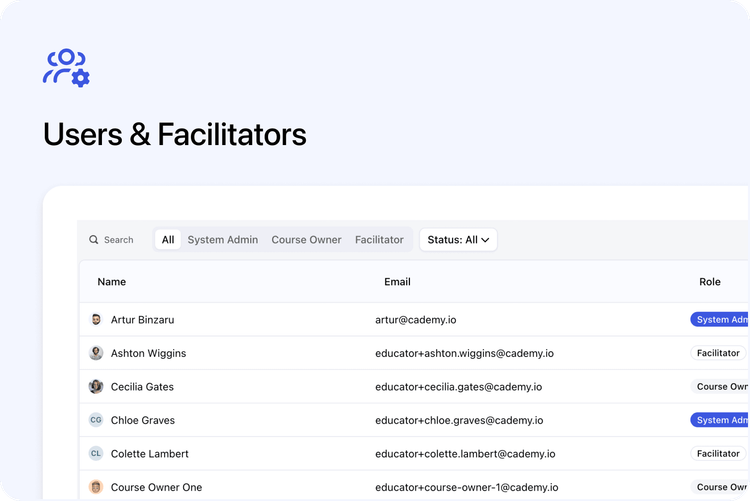Click Cecilia Gates' avatar

click(x=96, y=387)
